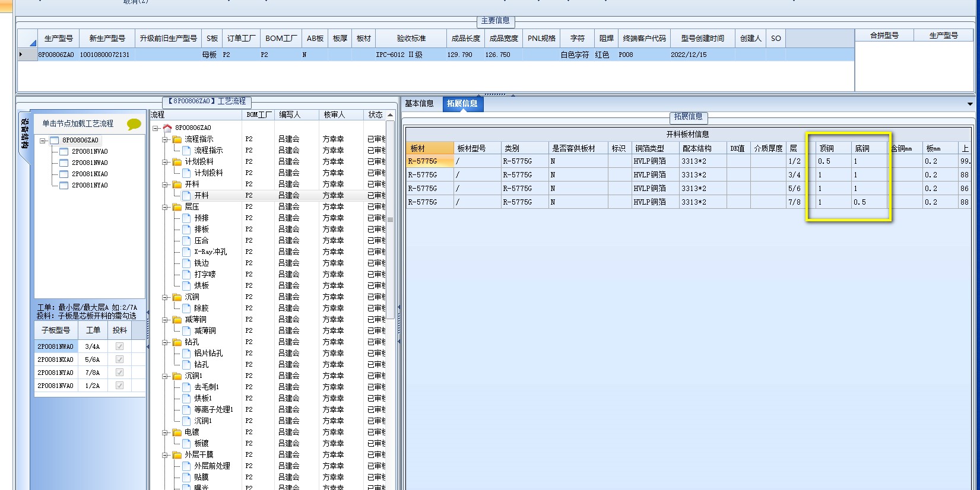Click the 计划投料 folder icon
The image size is (980, 490).
pos(177,161)
